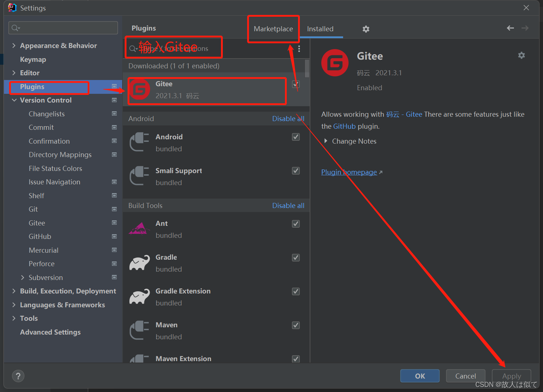Open Perforce under Version Control

pos(41,264)
